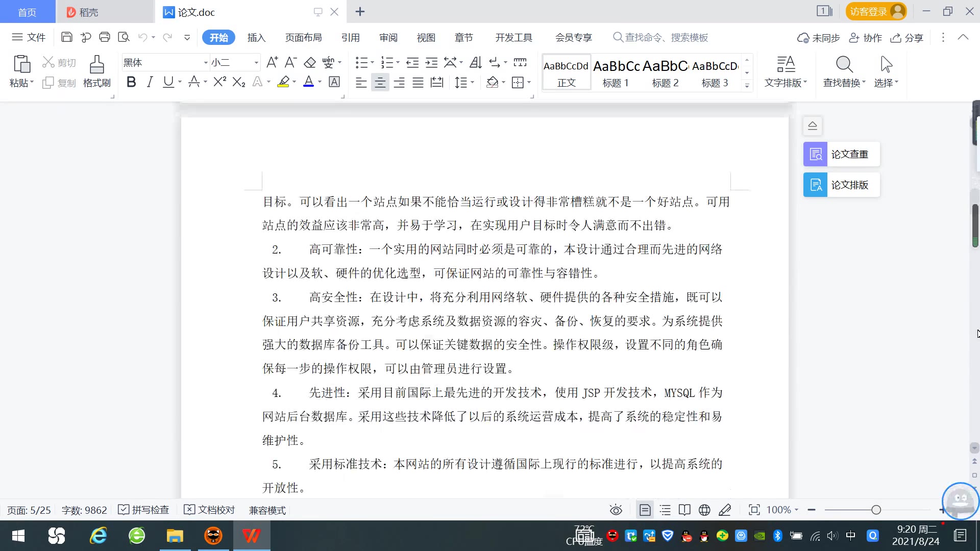
Task: Open the Page Layout ribbon tab
Action: (304, 37)
